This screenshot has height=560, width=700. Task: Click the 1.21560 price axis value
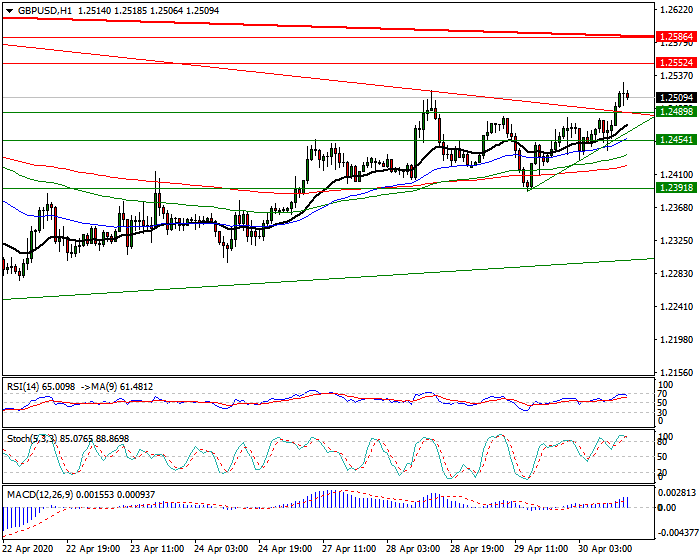click(x=677, y=372)
